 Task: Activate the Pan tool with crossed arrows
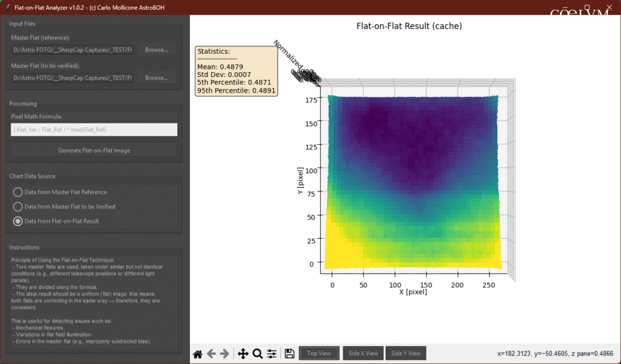click(243, 354)
